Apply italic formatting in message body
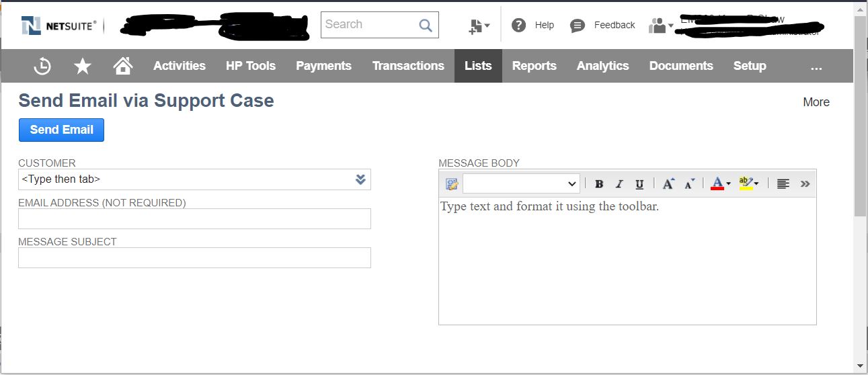 click(x=619, y=183)
